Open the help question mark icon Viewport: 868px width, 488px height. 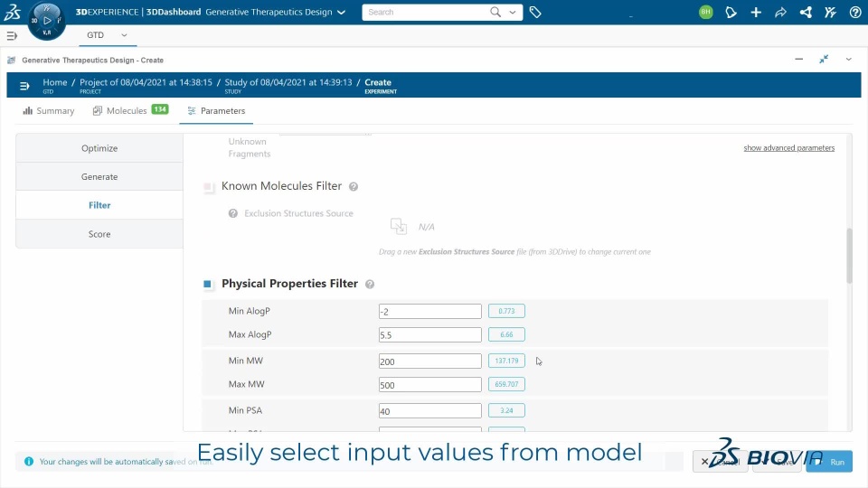pos(855,13)
